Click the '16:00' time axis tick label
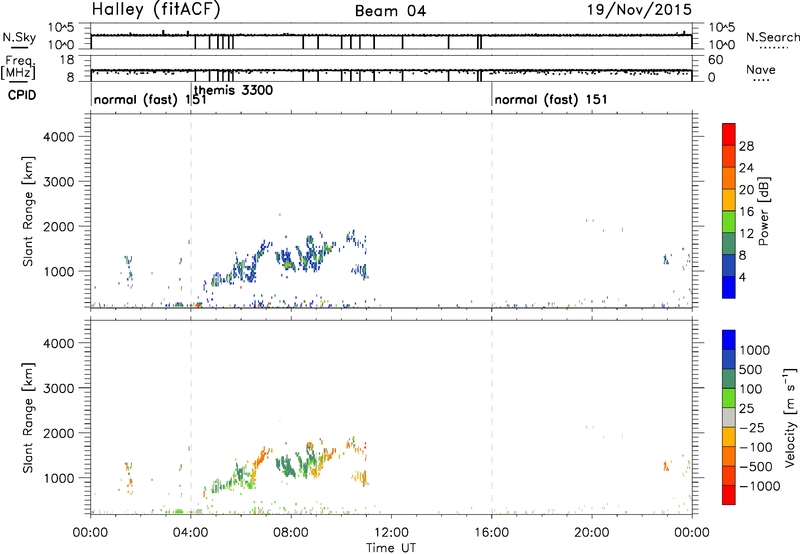Viewport: 800px width, 554px height. coord(491,533)
